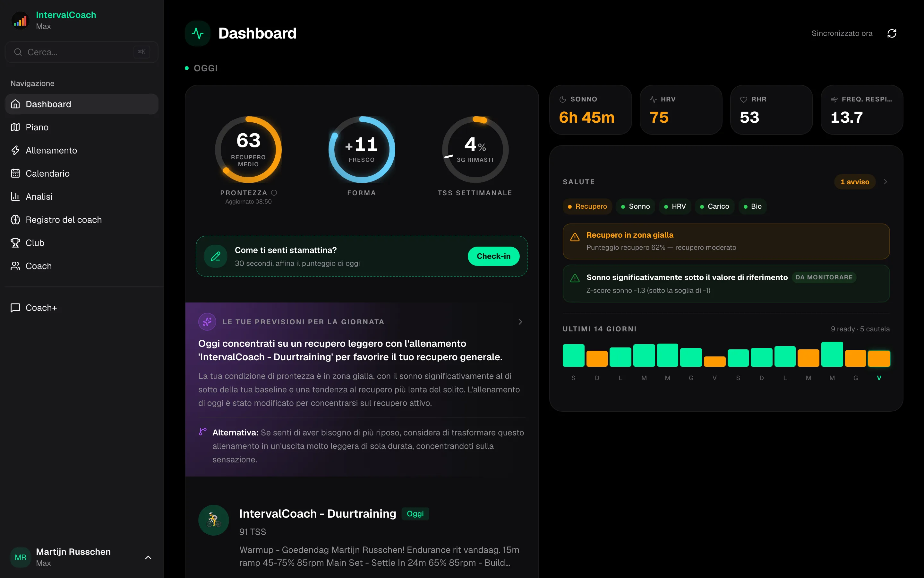Image resolution: width=924 pixels, height=578 pixels.
Task: Select the Carico health chip
Action: coord(714,206)
